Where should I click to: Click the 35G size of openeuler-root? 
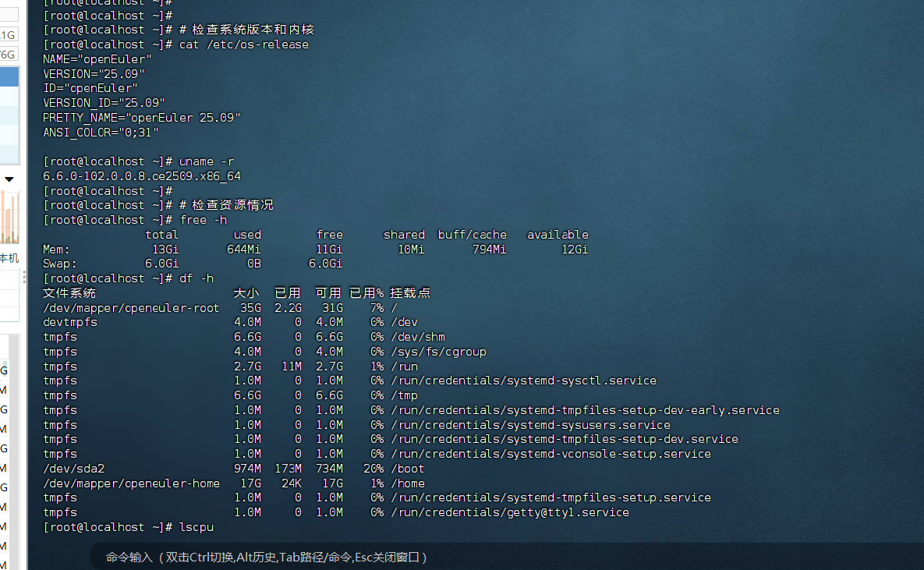coord(250,308)
